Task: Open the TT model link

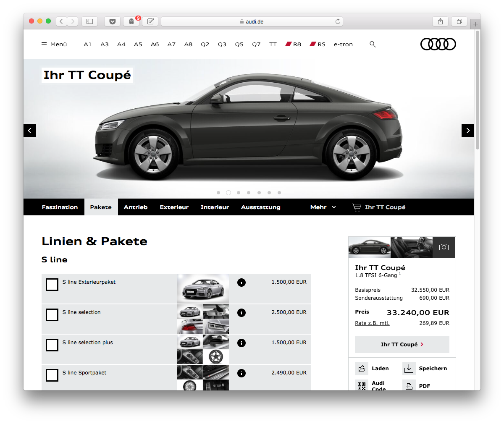Action: [x=273, y=44]
